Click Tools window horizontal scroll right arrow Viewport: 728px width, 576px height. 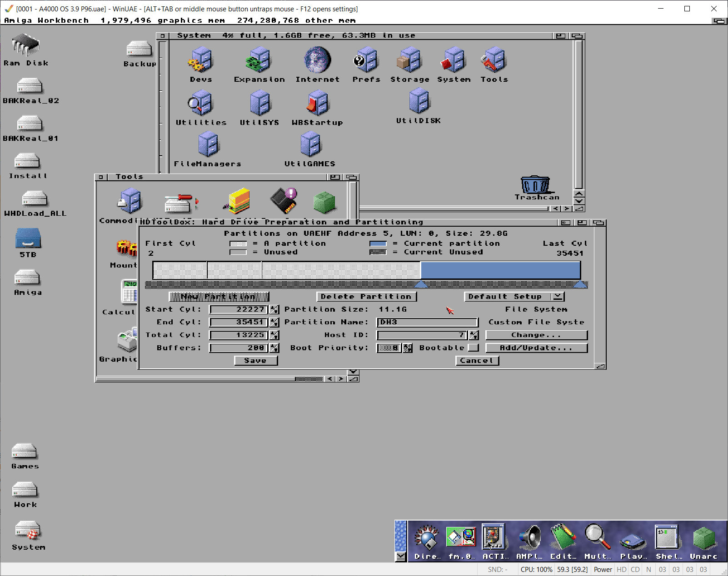[x=341, y=379]
